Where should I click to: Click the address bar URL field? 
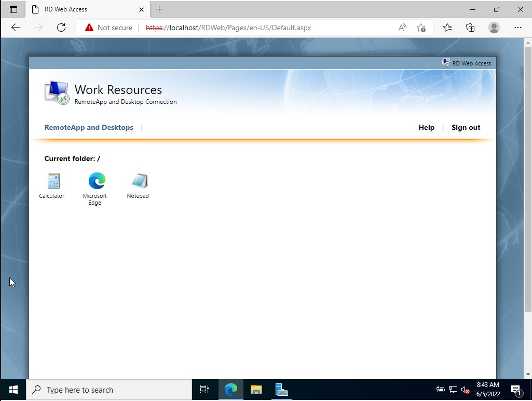coord(228,28)
